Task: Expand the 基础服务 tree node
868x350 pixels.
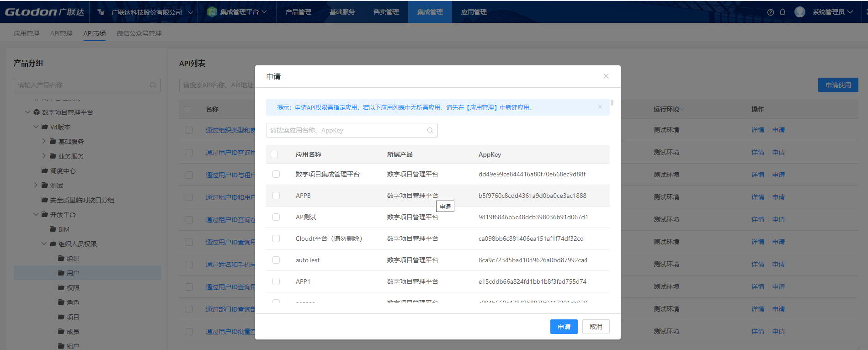Action: [x=44, y=142]
